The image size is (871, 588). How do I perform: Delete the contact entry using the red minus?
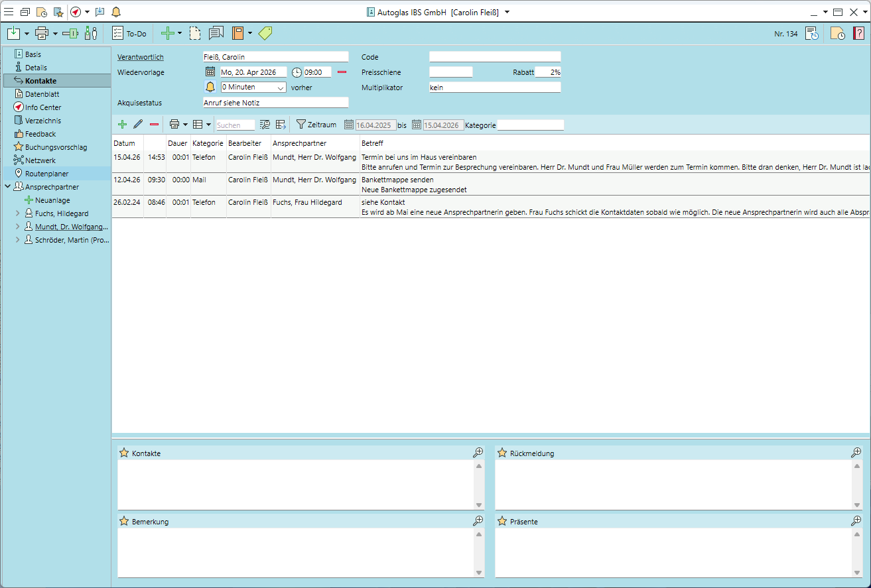tap(154, 125)
